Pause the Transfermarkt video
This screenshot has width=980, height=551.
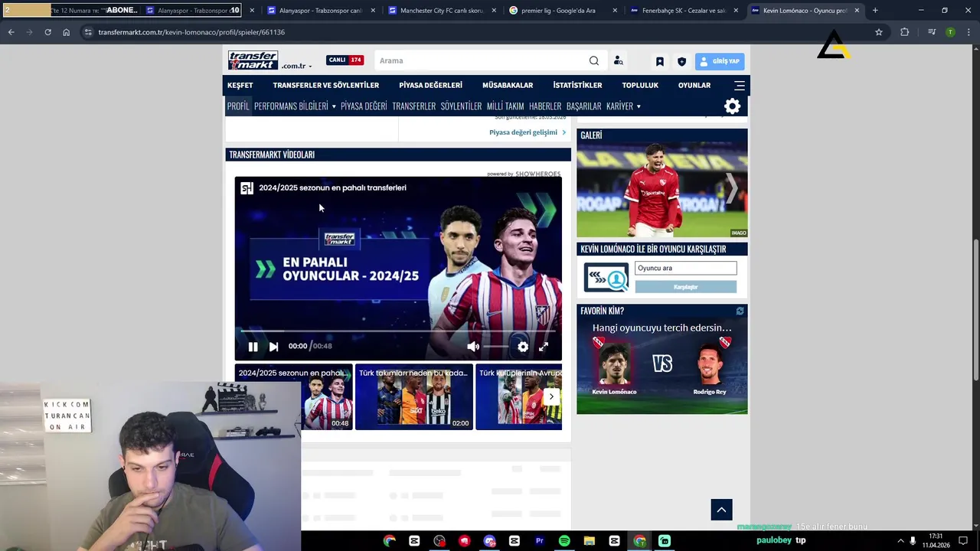(x=253, y=347)
